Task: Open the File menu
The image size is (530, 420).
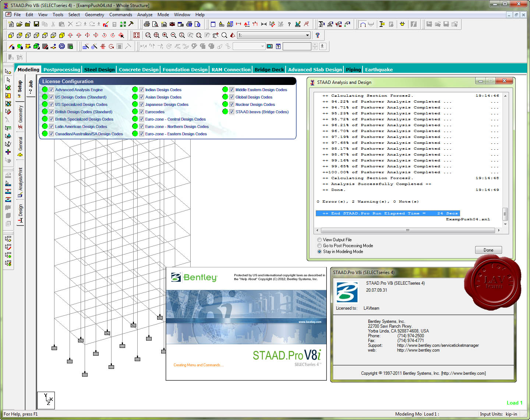Action: pyautogui.click(x=17, y=15)
